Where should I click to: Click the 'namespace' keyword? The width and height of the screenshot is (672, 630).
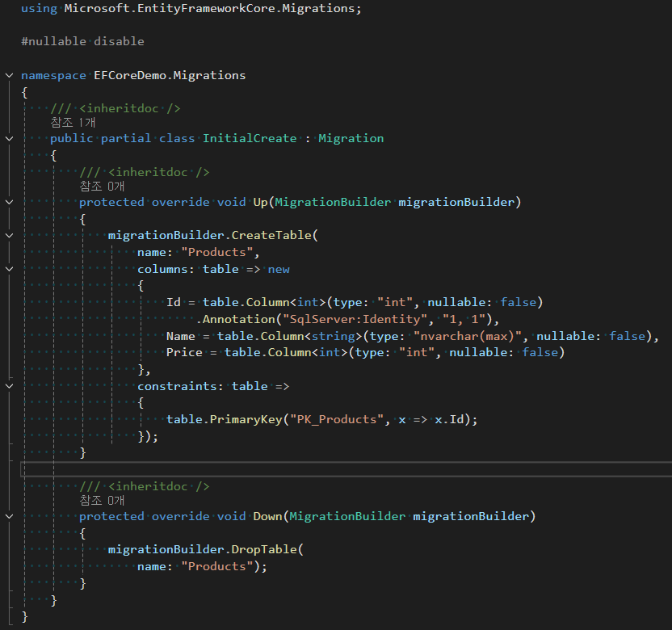click(53, 75)
